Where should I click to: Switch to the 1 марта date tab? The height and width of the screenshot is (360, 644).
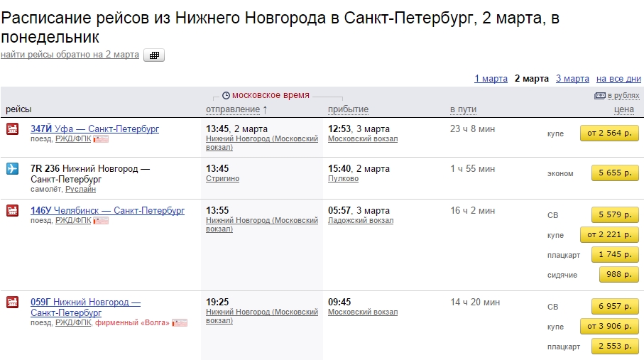coord(491,79)
